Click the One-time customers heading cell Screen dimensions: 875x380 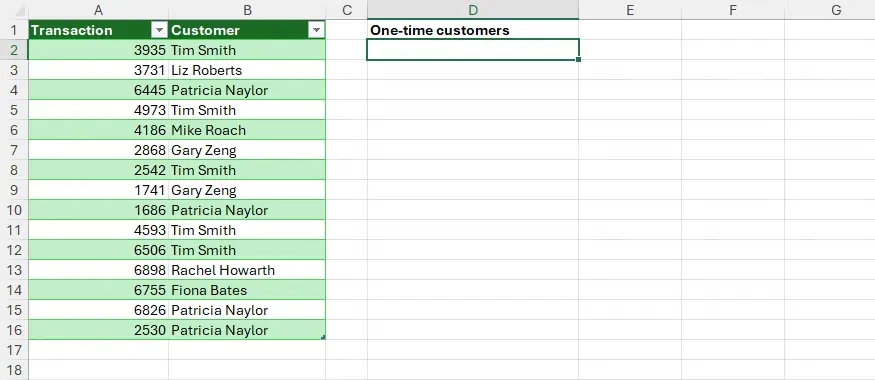click(x=473, y=30)
